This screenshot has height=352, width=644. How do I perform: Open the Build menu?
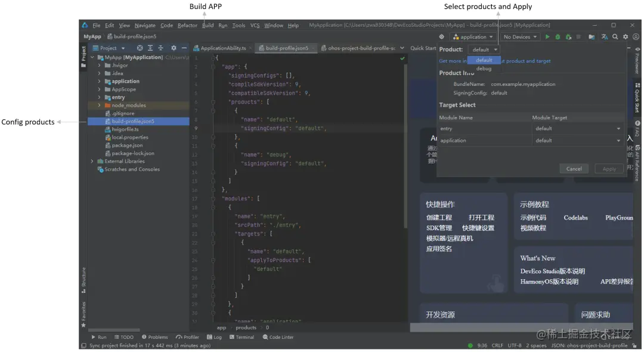click(208, 26)
